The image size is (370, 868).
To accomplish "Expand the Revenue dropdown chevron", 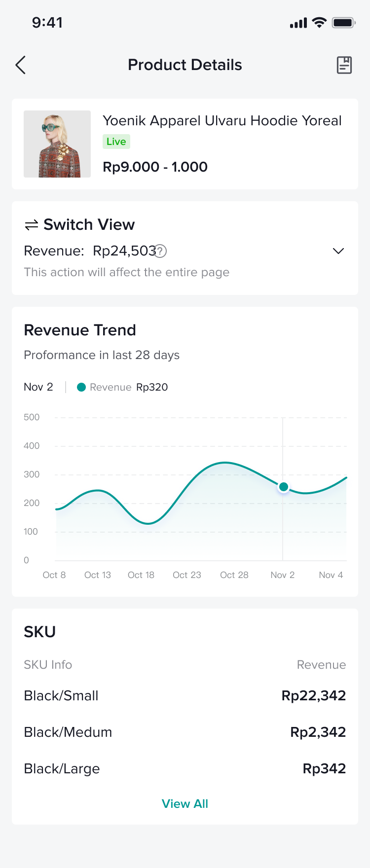I will click(x=338, y=251).
